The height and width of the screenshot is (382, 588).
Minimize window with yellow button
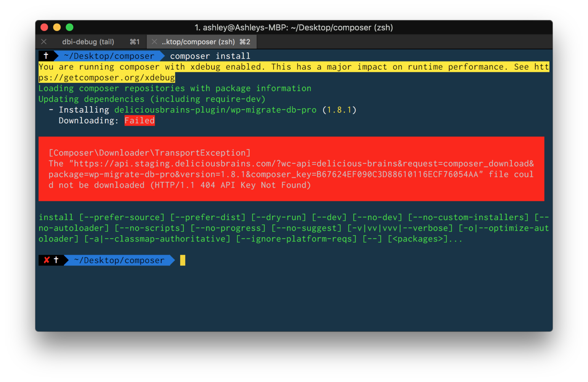(57, 27)
